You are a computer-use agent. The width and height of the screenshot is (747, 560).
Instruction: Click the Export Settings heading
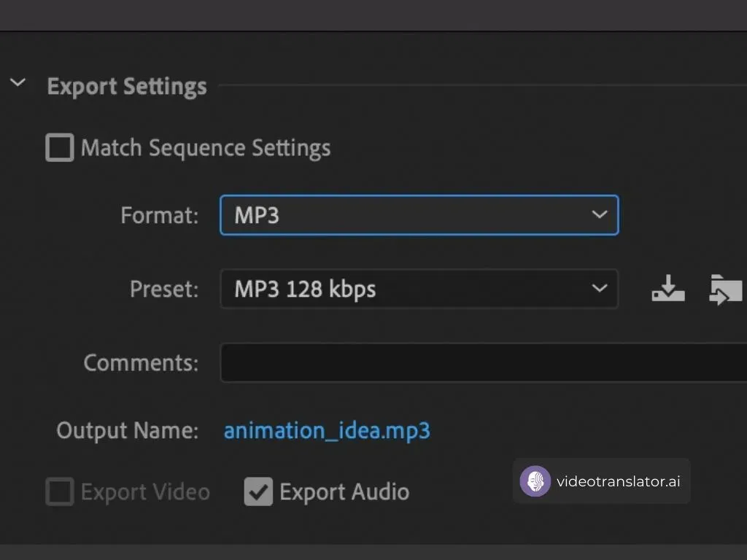point(125,85)
